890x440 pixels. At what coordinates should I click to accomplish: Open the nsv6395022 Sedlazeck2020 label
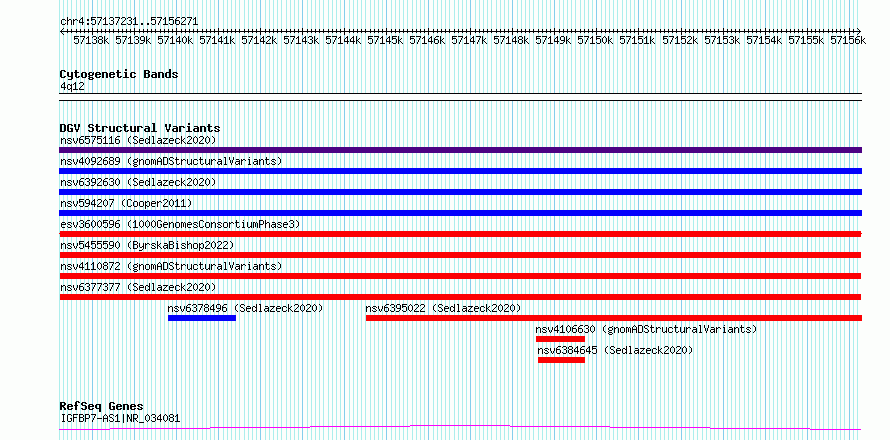[x=443, y=308]
